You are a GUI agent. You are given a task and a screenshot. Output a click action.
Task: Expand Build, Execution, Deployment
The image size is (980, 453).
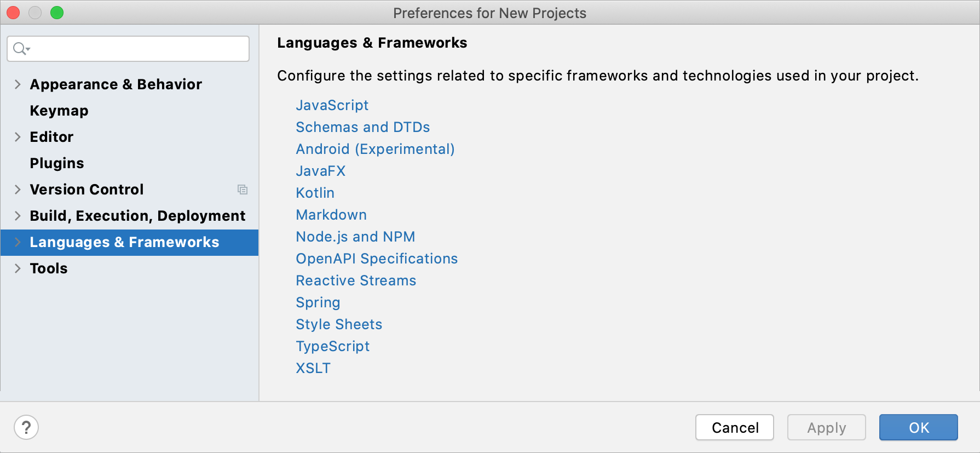(x=18, y=216)
